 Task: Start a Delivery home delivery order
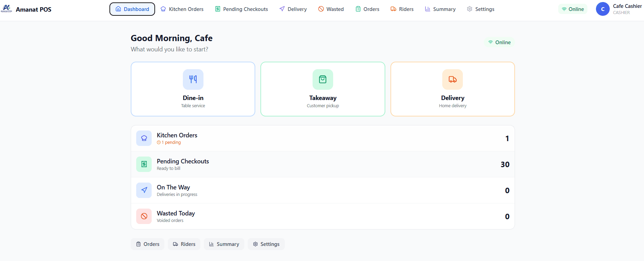(x=453, y=89)
